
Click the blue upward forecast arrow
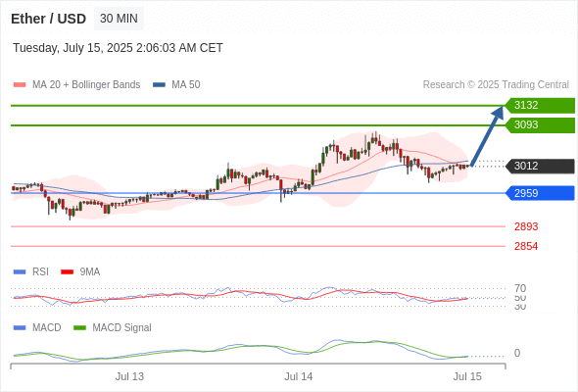(x=487, y=135)
